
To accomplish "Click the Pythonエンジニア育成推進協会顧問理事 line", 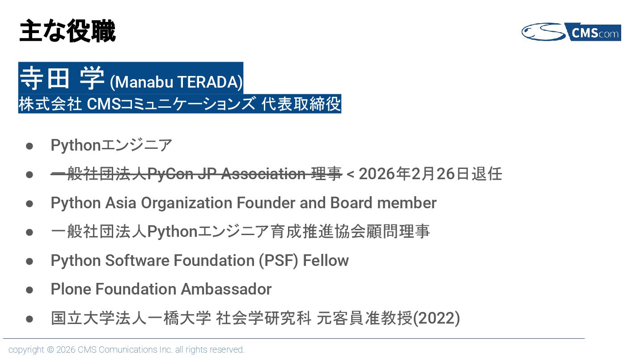I will [240, 232].
